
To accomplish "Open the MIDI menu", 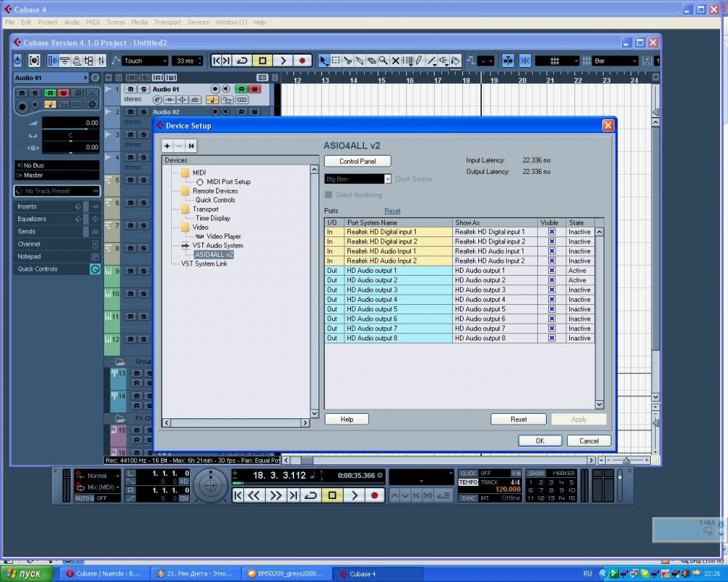I will (93, 23).
